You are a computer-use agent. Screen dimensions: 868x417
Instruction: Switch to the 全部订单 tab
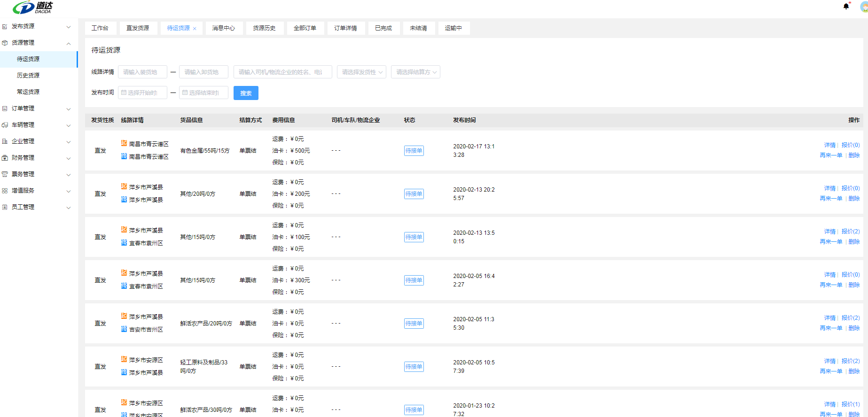click(x=305, y=28)
